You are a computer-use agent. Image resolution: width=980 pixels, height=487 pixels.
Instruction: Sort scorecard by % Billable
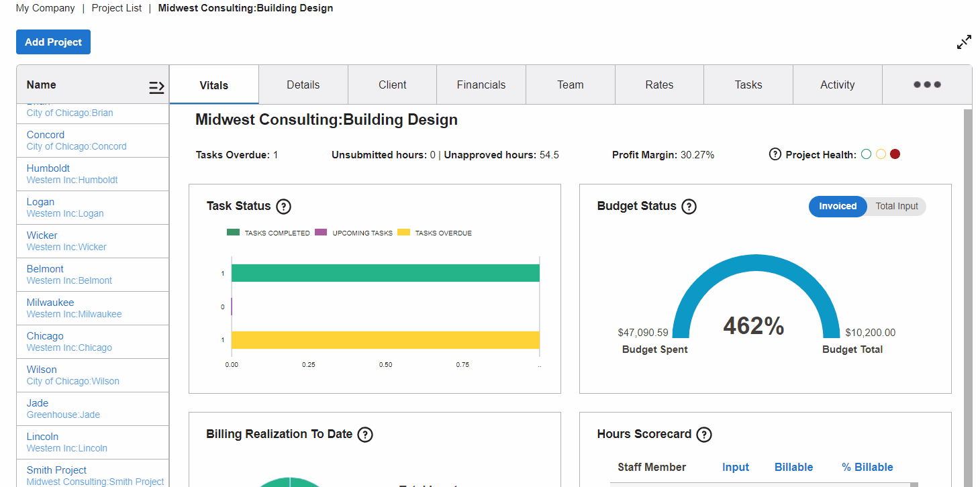867,467
